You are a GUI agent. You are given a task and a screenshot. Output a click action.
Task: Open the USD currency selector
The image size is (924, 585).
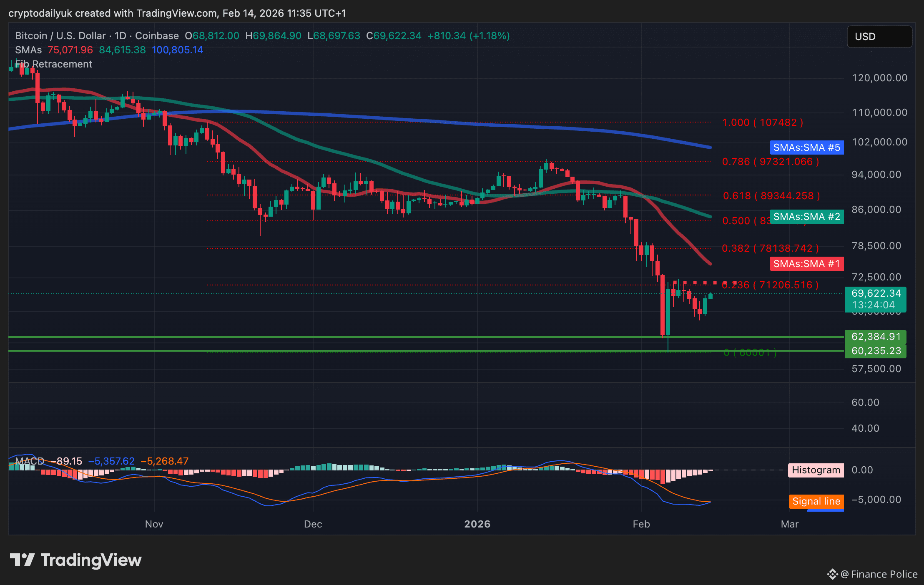tap(879, 37)
